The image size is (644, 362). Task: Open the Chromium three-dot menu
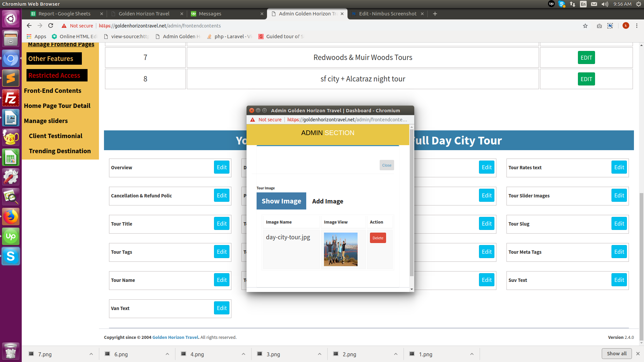point(637,26)
